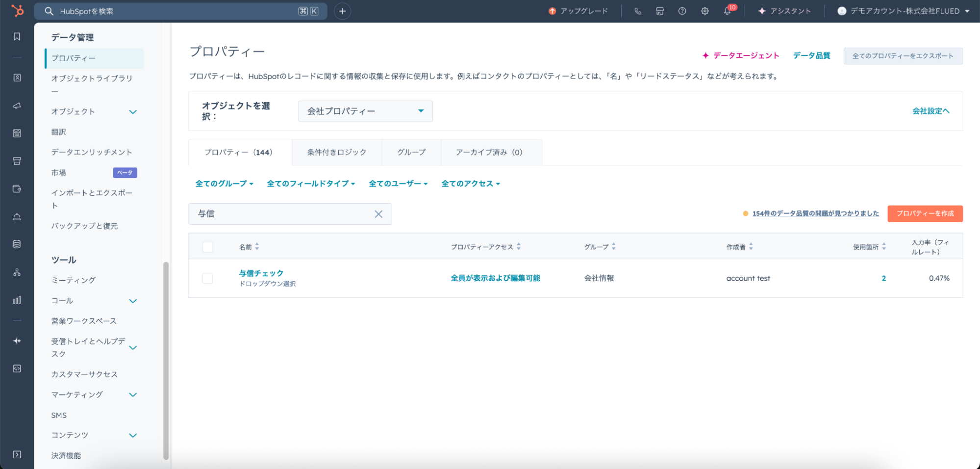Toggle the select-all checkbox in table header
This screenshot has width=980, height=469.
tap(208, 247)
